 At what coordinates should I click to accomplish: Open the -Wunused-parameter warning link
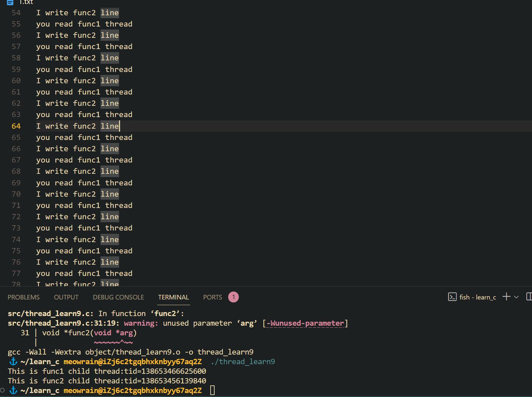(x=305, y=323)
